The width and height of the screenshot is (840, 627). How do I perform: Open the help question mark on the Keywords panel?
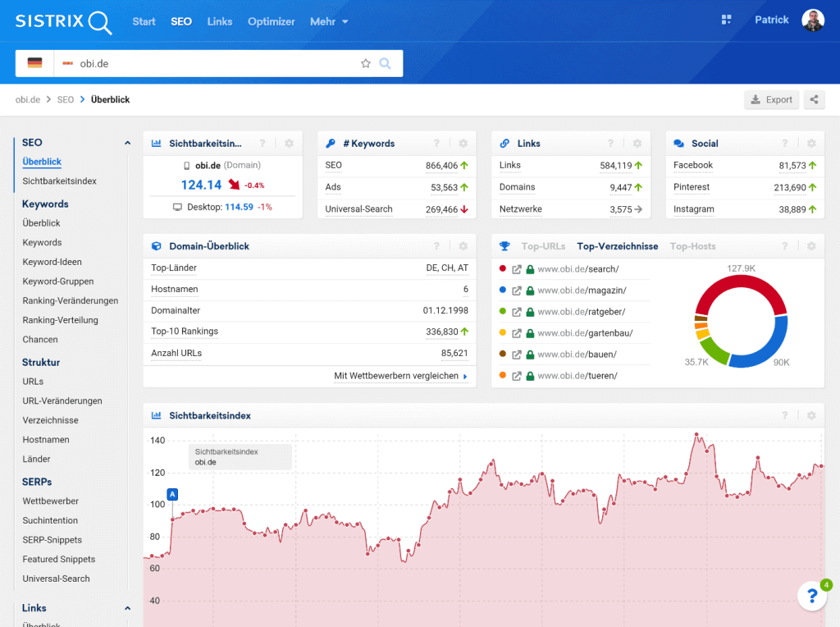pyautogui.click(x=436, y=143)
